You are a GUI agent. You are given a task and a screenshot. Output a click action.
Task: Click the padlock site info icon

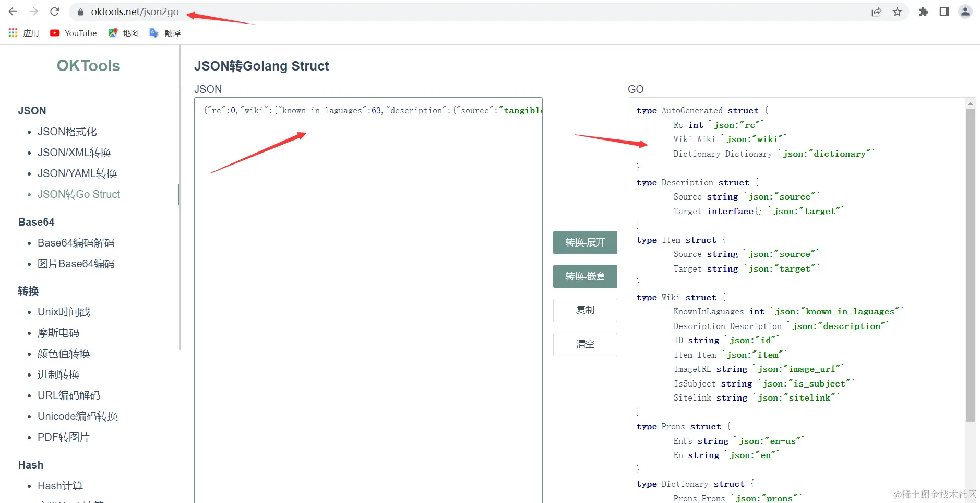tap(80, 12)
